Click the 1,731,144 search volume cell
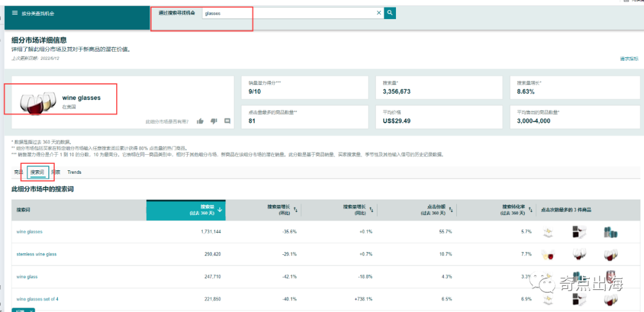Screen dimensions: 644x312 (210, 232)
